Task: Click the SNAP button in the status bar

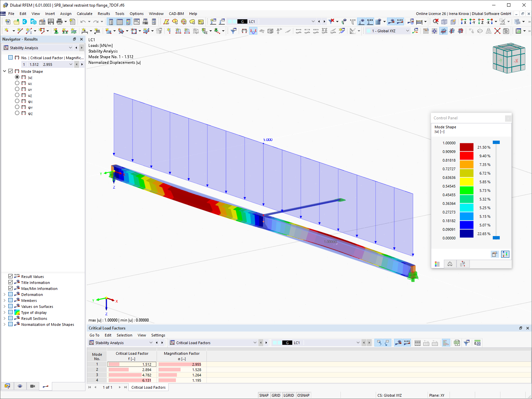Action: point(264,395)
